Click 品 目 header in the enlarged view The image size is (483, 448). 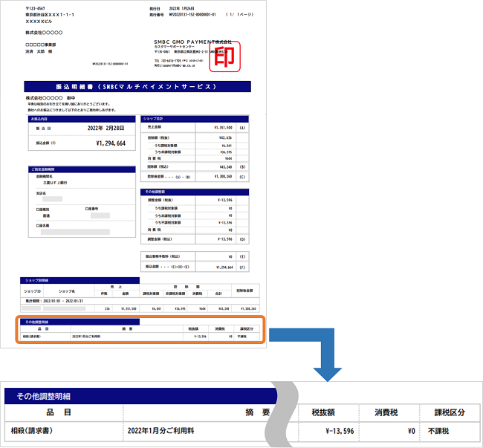59,412
